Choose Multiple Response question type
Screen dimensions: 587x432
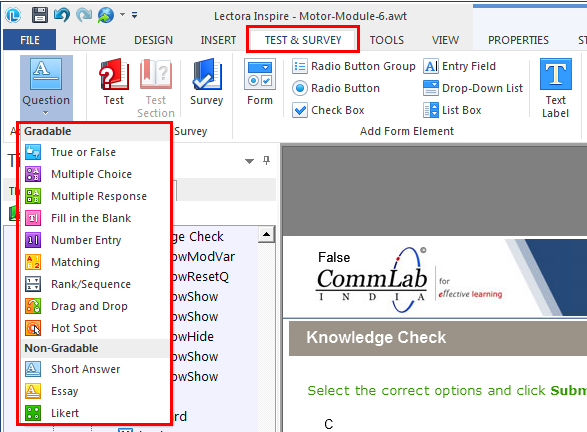pyautogui.click(x=94, y=196)
